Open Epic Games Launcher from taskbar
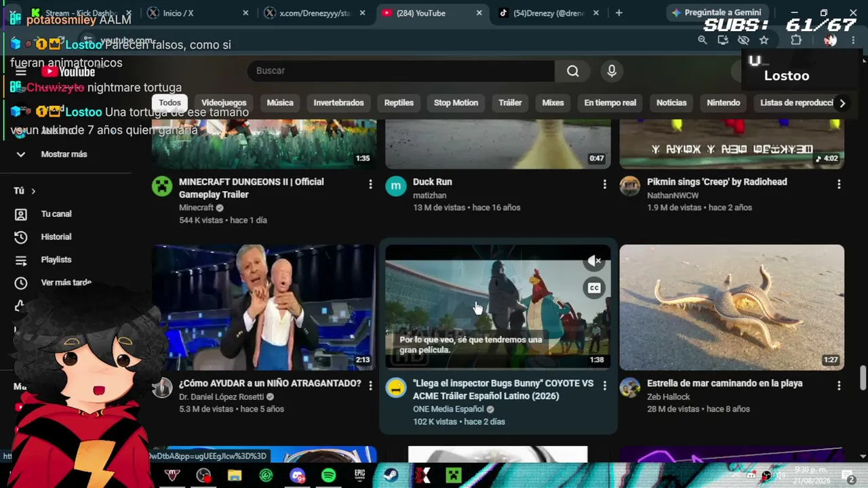Image resolution: width=868 pixels, height=488 pixels. coord(359,476)
